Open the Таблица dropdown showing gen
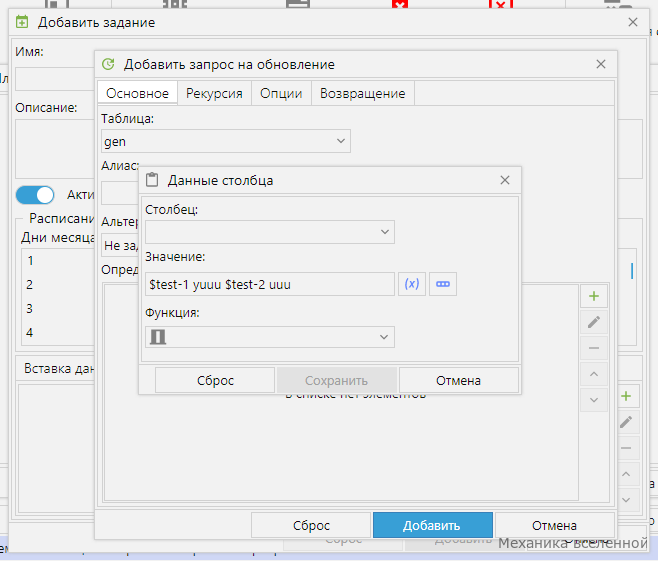Screen dimensions: 658x561 click(x=226, y=141)
